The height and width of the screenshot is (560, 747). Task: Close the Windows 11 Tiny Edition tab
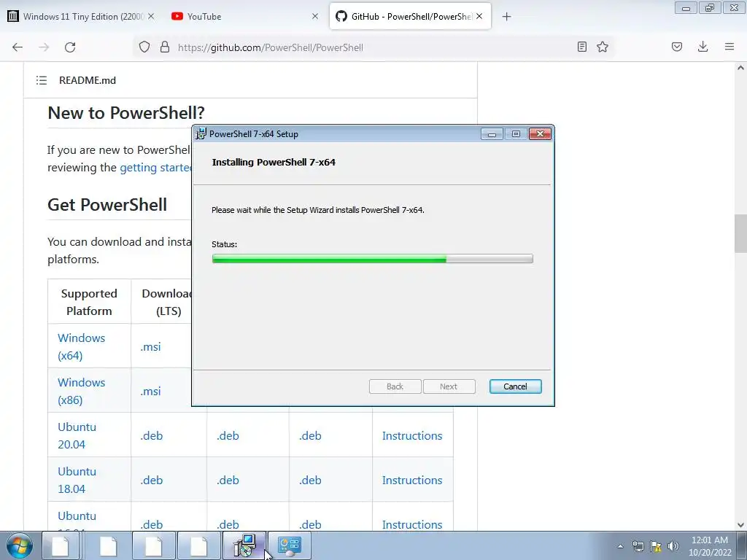click(x=151, y=16)
